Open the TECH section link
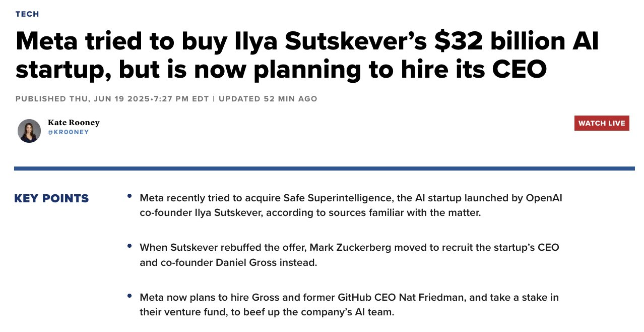644x332 pixels. click(x=27, y=14)
